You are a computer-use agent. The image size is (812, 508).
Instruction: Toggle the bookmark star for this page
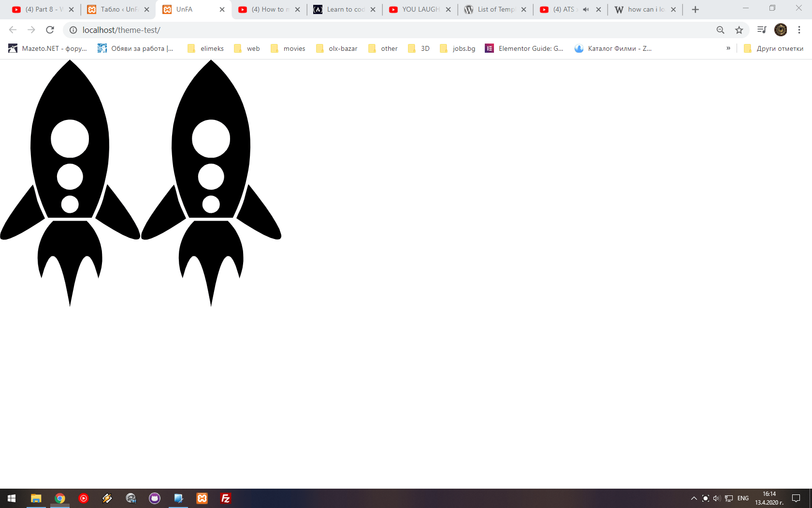(x=739, y=30)
